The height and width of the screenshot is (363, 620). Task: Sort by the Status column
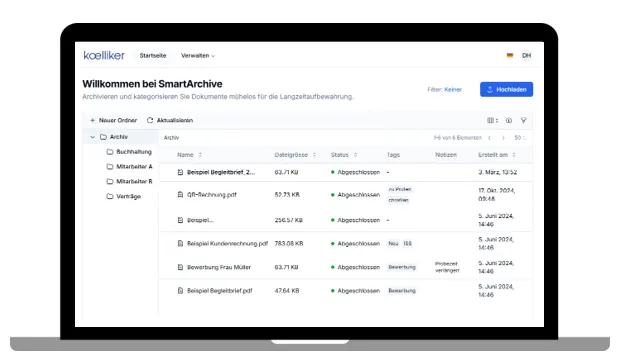tap(344, 155)
